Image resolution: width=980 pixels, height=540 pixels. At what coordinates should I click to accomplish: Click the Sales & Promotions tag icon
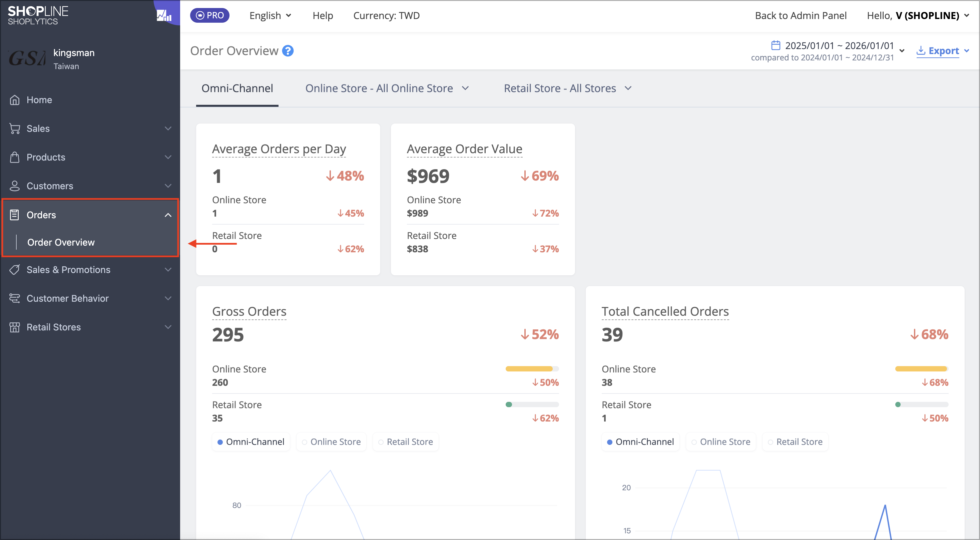click(14, 270)
